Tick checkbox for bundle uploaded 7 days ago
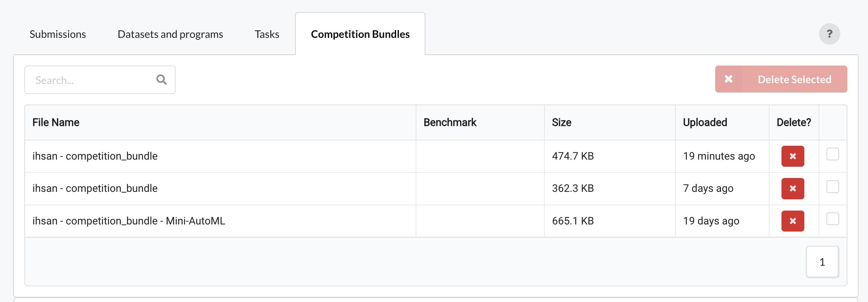This screenshot has height=302, width=868. click(x=832, y=187)
